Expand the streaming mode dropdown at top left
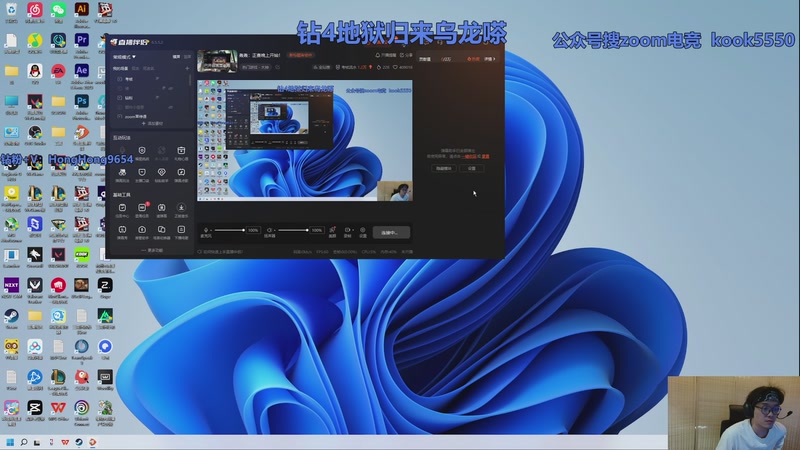This screenshot has width=800, height=450. [x=124, y=58]
